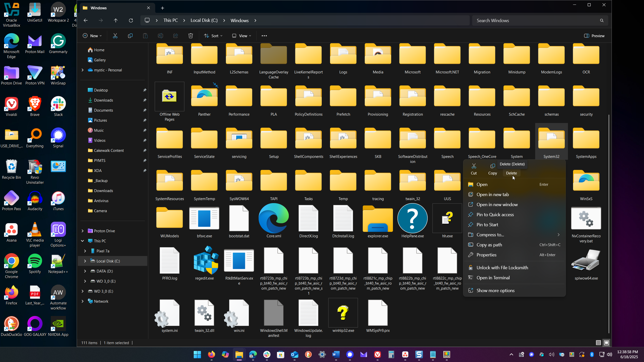
Task: Open regedit.exe file icon
Action: (x=204, y=261)
